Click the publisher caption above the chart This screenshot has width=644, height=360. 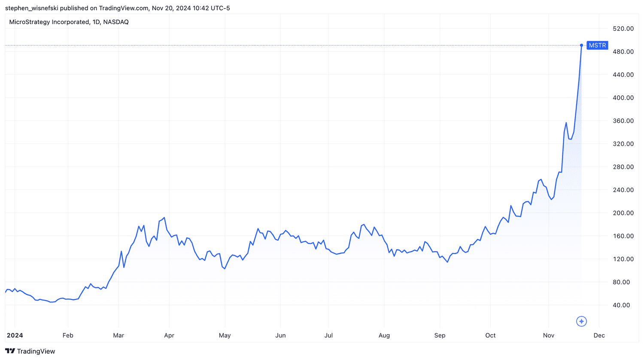(x=117, y=8)
